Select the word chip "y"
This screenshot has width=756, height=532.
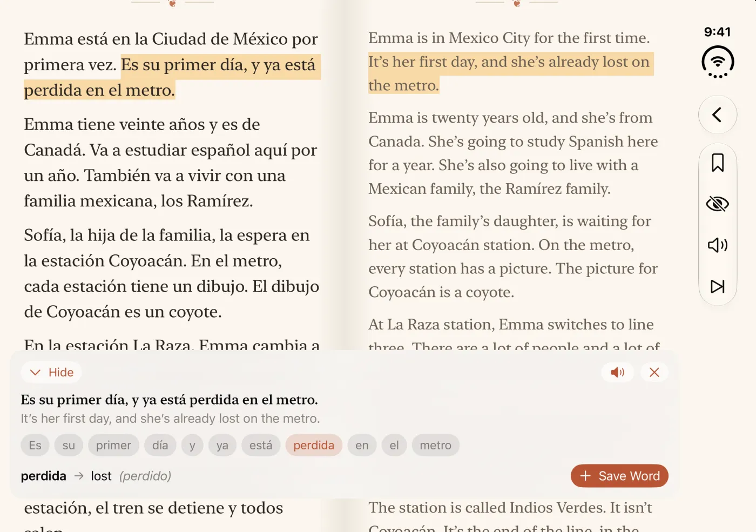[x=192, y=445]
